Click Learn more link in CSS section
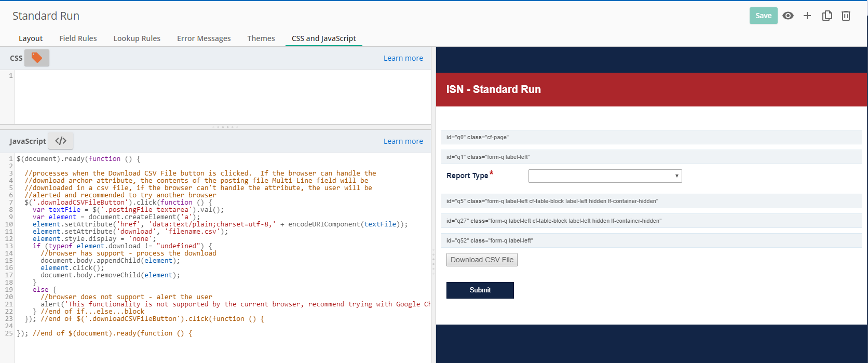The height and width of the screenshot is (363, 868). (403, 58)
